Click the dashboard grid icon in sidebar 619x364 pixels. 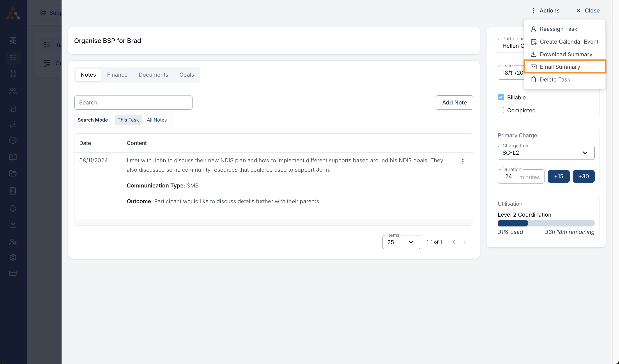(x=13, y=40)
